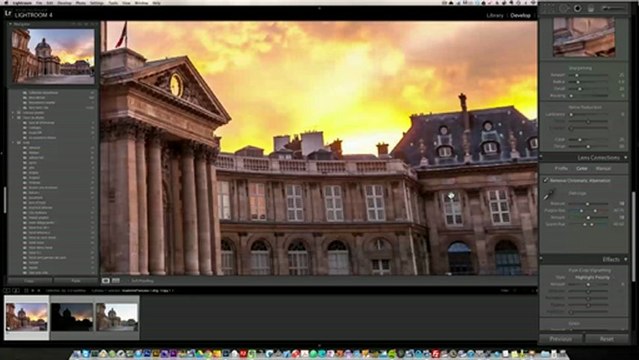Select the Graduated Filter tool

click(591, 8)
